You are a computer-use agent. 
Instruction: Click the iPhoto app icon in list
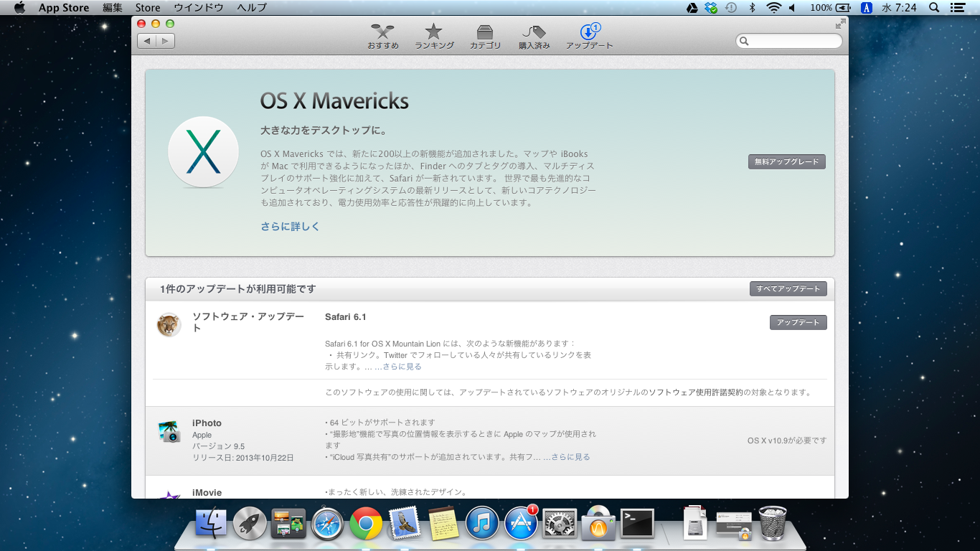coord(169,431)
